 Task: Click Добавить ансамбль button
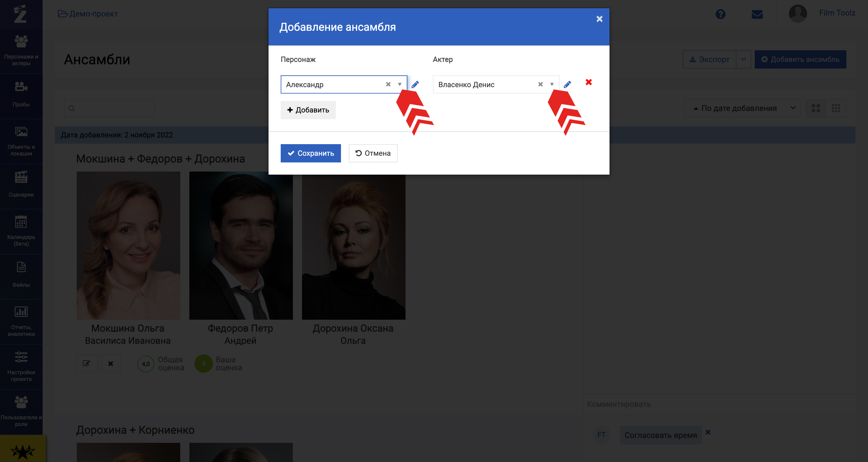pyautogui.click(x=800, y=59)
